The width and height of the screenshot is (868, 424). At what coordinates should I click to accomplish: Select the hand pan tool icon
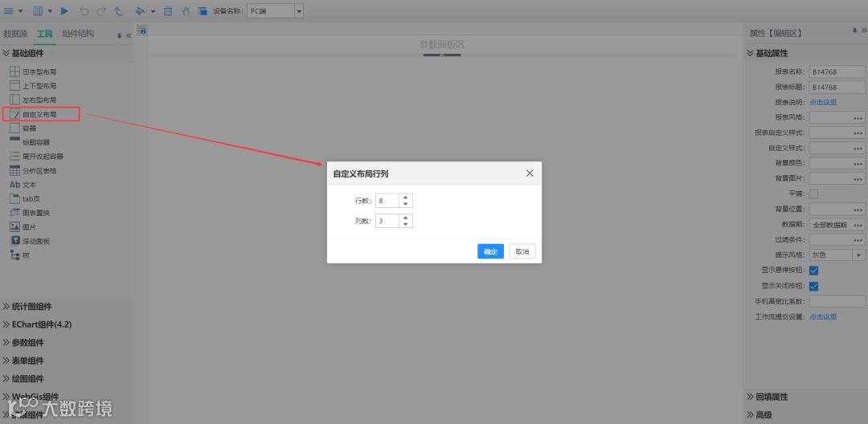pyautogui.click(x=186, y=10)
